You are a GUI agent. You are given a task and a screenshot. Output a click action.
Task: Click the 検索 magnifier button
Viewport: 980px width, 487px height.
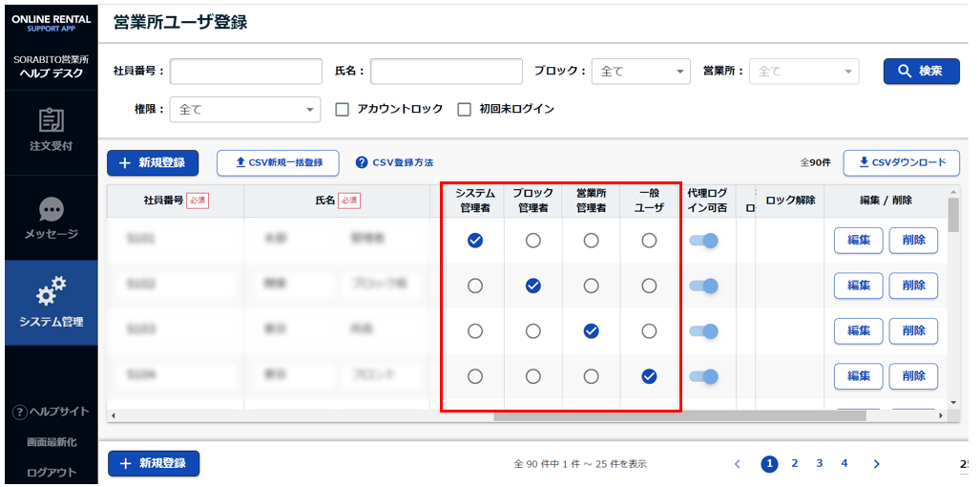[921, 72]
